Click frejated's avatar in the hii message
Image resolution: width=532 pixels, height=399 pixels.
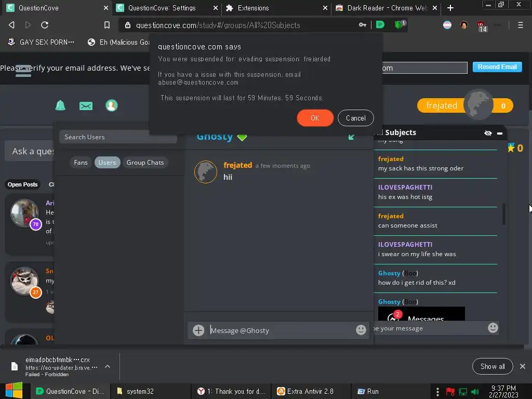206,172
